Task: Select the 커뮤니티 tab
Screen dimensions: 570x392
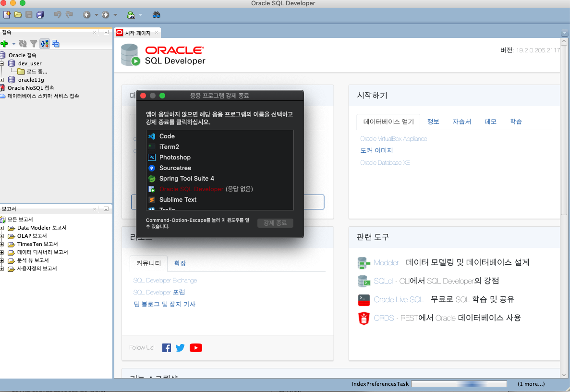Action: 148,263
